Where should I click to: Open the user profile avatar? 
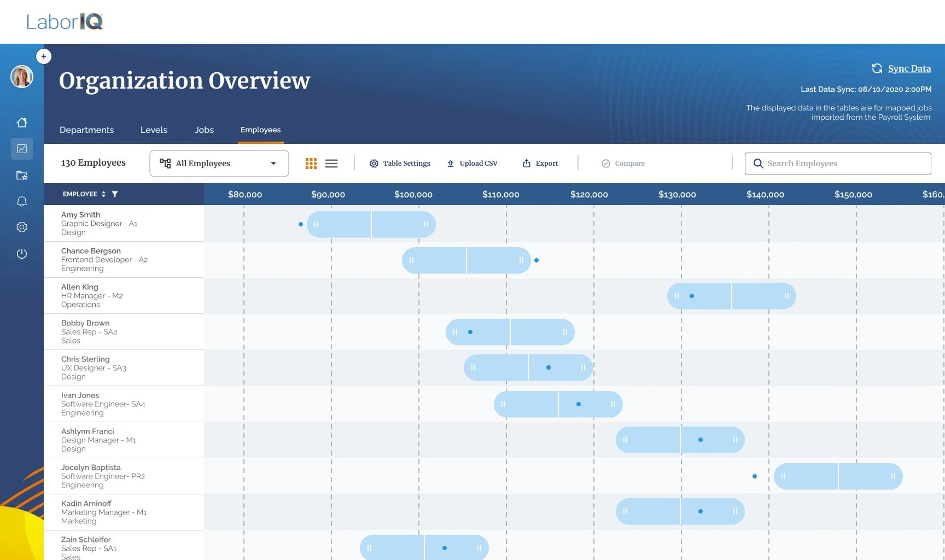pos(22,77)
